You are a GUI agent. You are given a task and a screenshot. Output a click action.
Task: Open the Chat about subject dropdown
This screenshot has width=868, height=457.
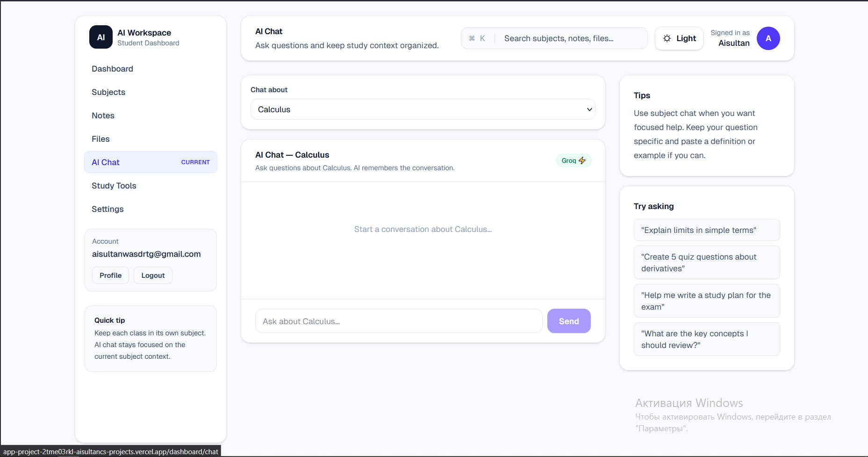(x=423, y=109)
